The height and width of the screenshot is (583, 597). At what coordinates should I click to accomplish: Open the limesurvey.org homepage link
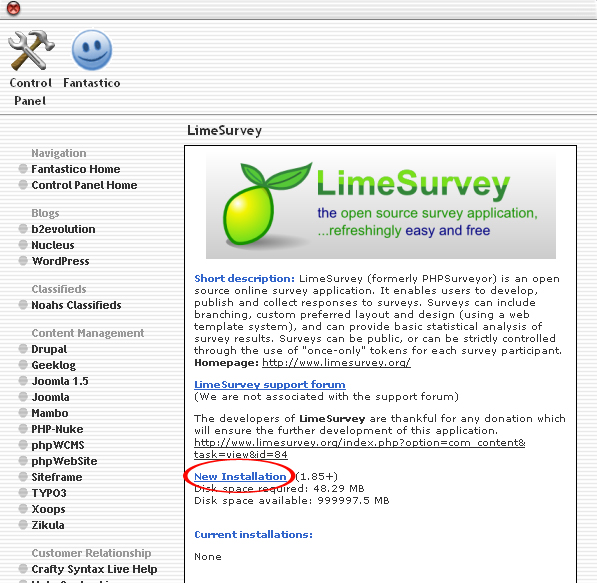(x=336, y=362)
